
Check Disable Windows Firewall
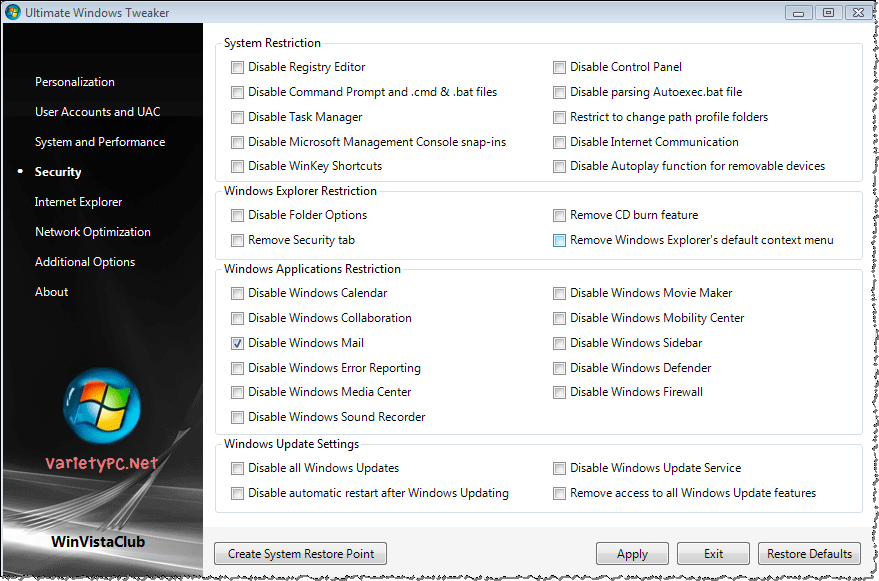(559, 392)
